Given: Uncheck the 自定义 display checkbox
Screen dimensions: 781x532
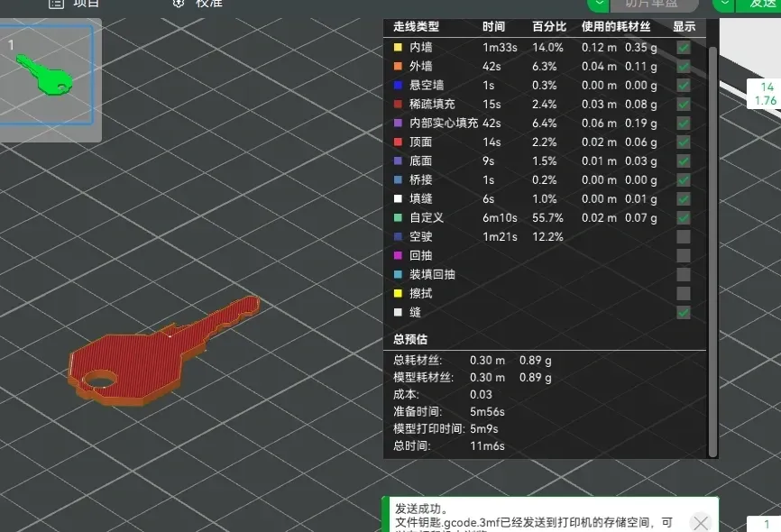Looking at the screenshot, I should [x=684, y=217].
